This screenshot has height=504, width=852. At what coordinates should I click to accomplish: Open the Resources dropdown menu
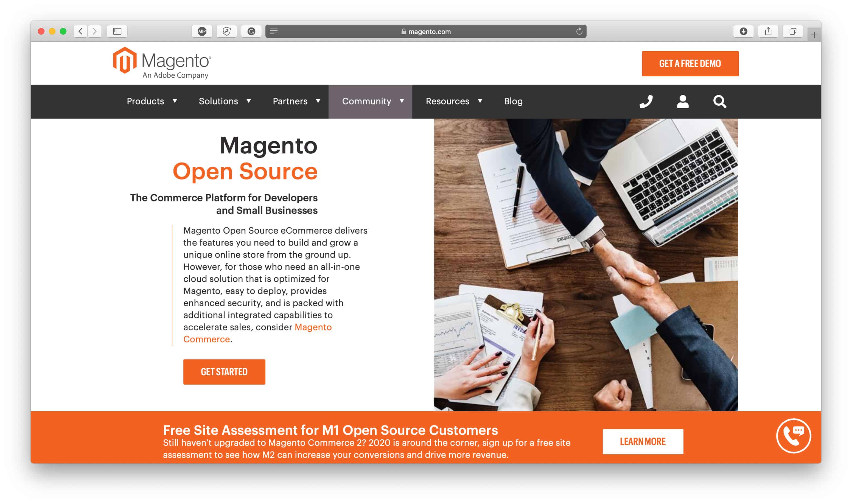pos(453,101)
